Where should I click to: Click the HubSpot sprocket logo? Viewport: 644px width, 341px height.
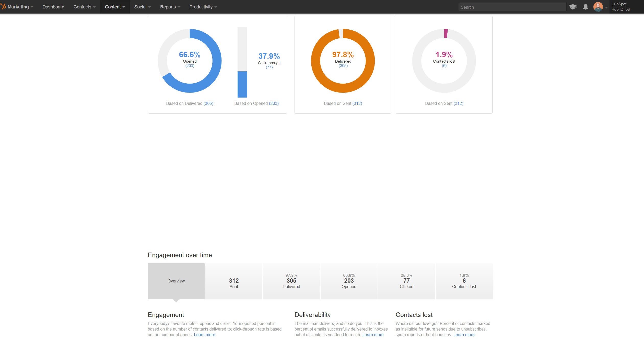(x=4, y=7)
